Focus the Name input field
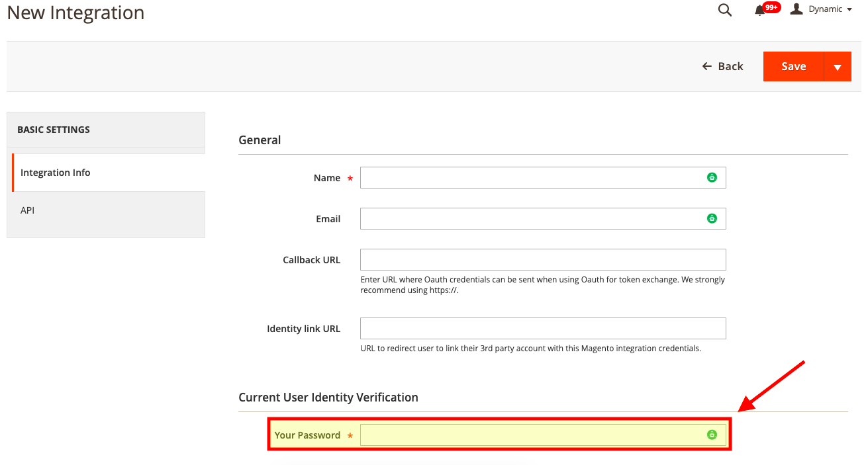 (x=543, y=177)
